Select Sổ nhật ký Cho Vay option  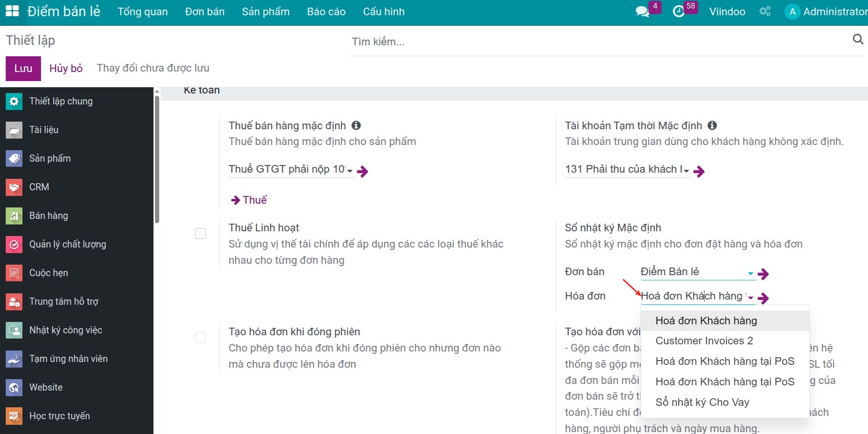[x=725, y=402]
